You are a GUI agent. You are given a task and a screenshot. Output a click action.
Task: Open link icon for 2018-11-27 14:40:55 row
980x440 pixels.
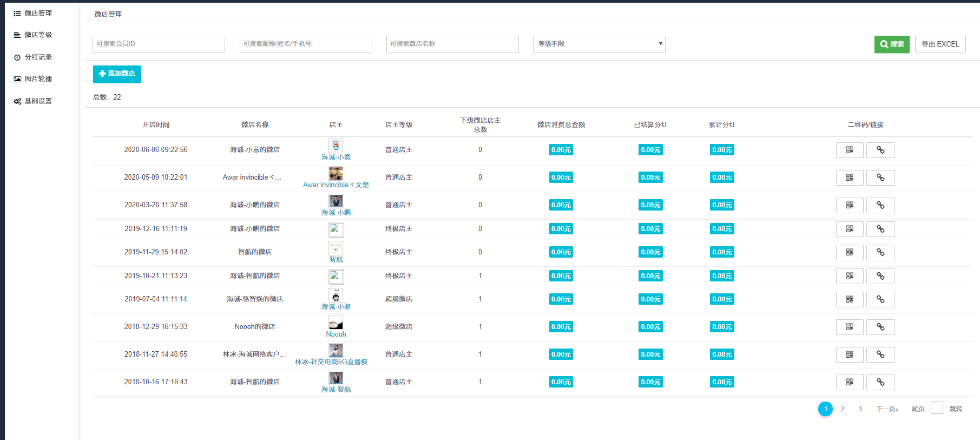coord(880,354)
